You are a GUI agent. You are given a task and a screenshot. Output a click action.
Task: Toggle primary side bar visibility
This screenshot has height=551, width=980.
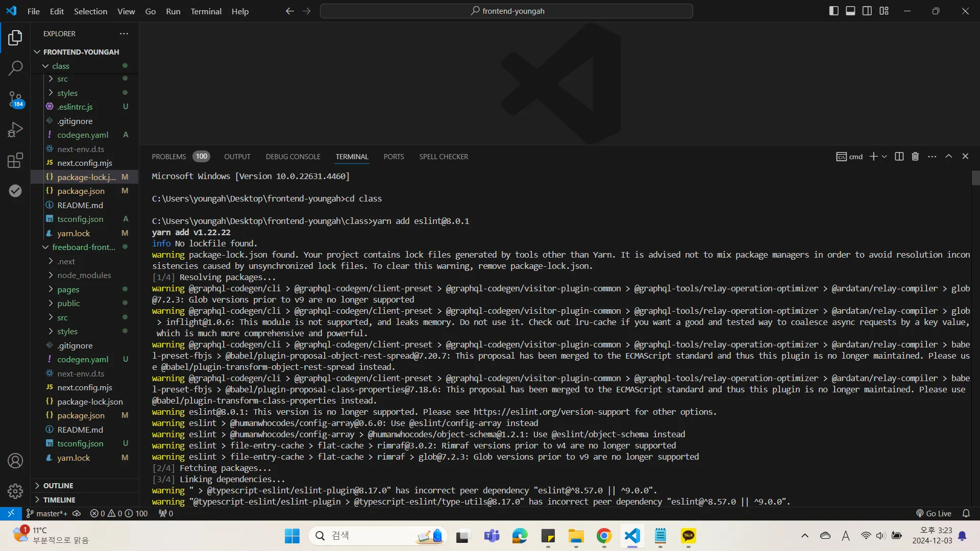click(x=834, y=11)
